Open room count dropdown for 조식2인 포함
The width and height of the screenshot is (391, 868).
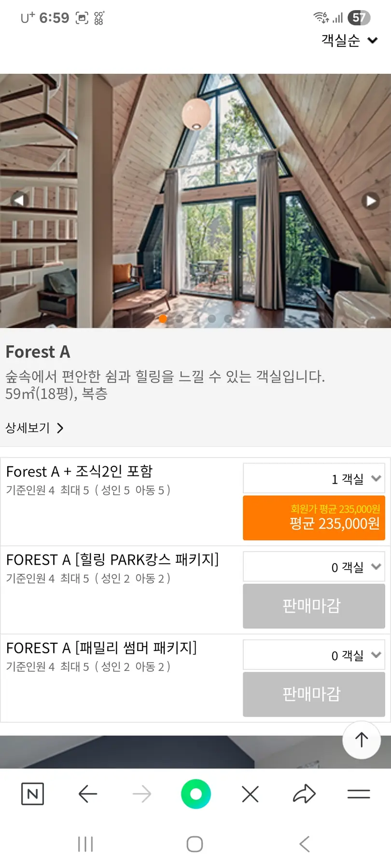click(314, 478)
